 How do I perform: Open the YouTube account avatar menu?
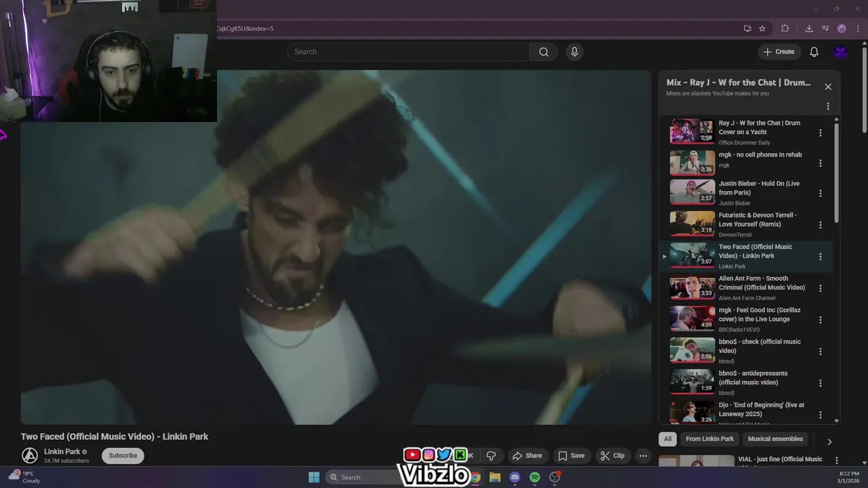(x=841, y=52)
